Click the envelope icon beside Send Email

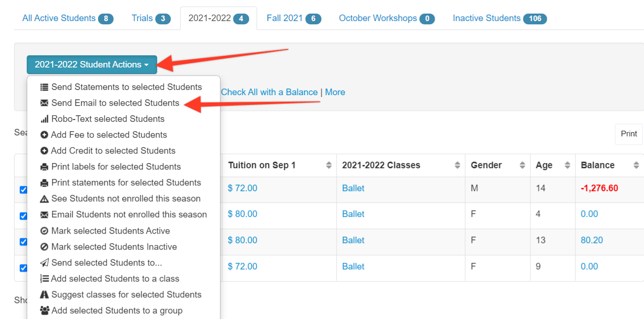[x=45, y=103]
